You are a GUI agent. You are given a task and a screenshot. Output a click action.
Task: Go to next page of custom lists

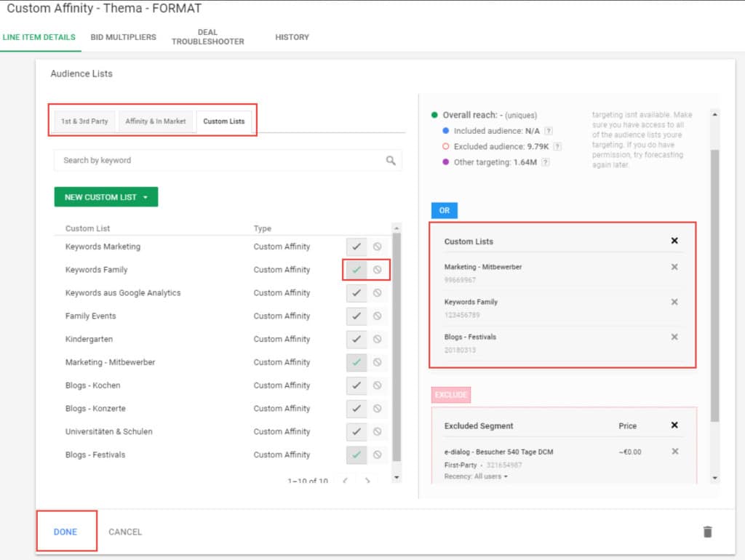367,481
